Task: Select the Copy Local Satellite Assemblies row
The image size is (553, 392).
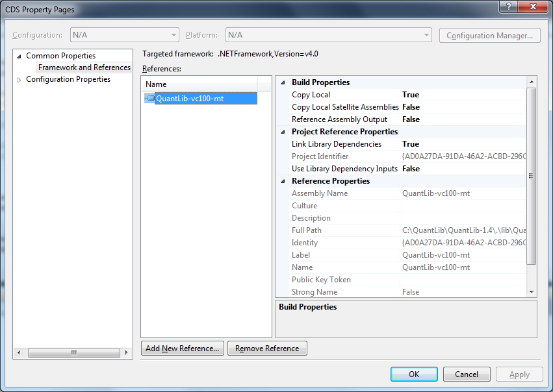Action: tap(345, 107)
